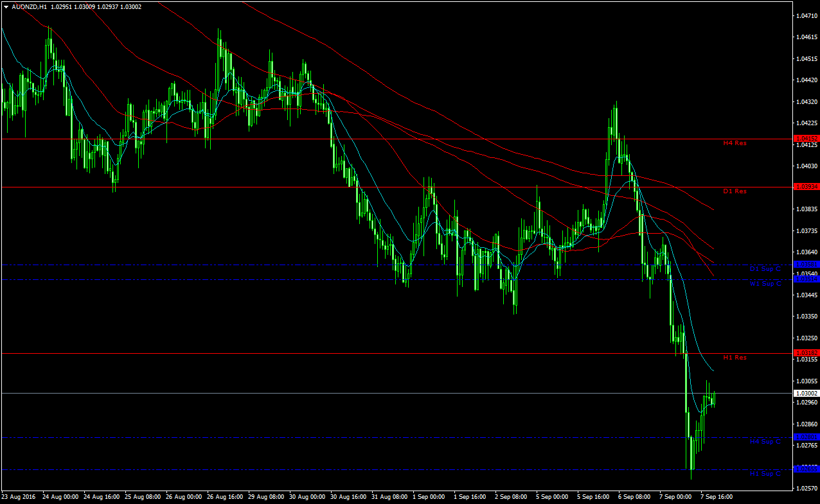Click the blue 1.02801 price tag
The width and height of the screenshot is (820, 504).
click(x=807, y=437)
